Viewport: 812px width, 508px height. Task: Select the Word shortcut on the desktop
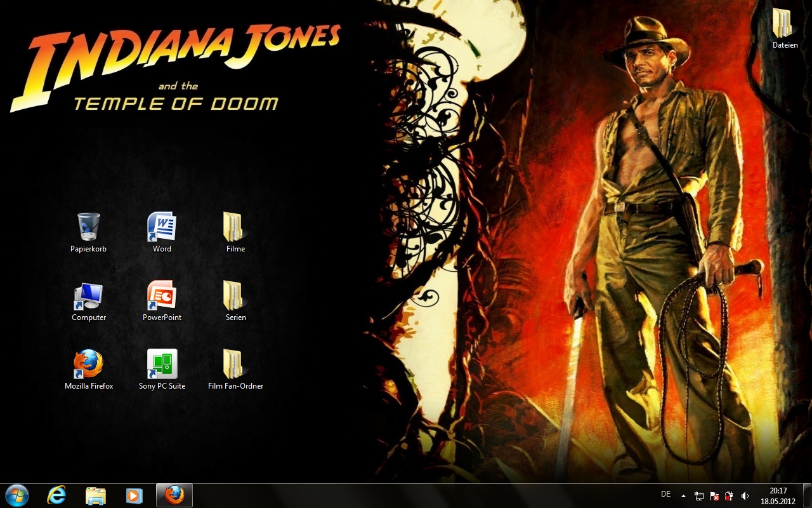click(162, 227)
